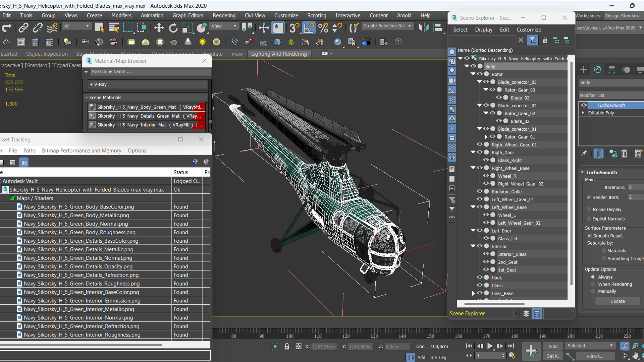Toggle TurboSmooth modifier eye icon
This screenshot has height=362, width=644.
click(x=584, y=105)
